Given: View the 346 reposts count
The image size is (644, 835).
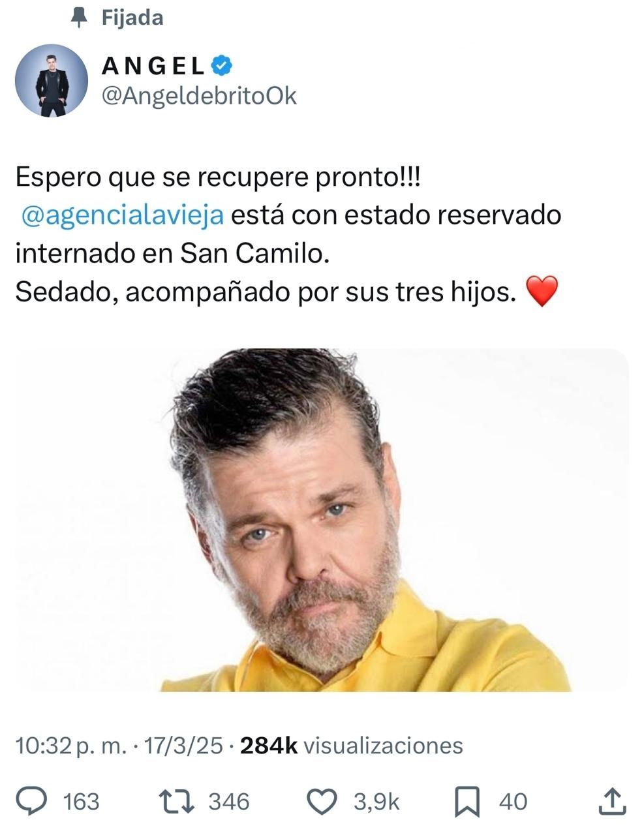Looking at the screenshot, I should tap(229, 802).
